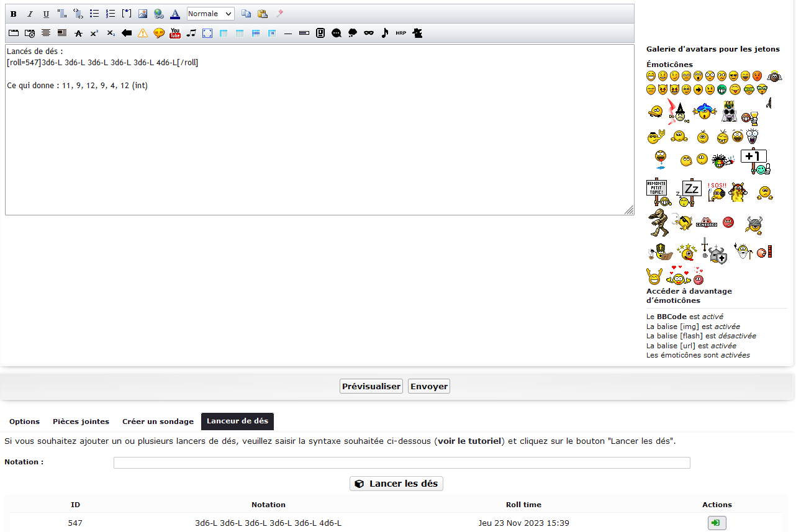
Task: Insert the knight with shield emoticon
Action: pyautogui.click(x=714, y=251)
